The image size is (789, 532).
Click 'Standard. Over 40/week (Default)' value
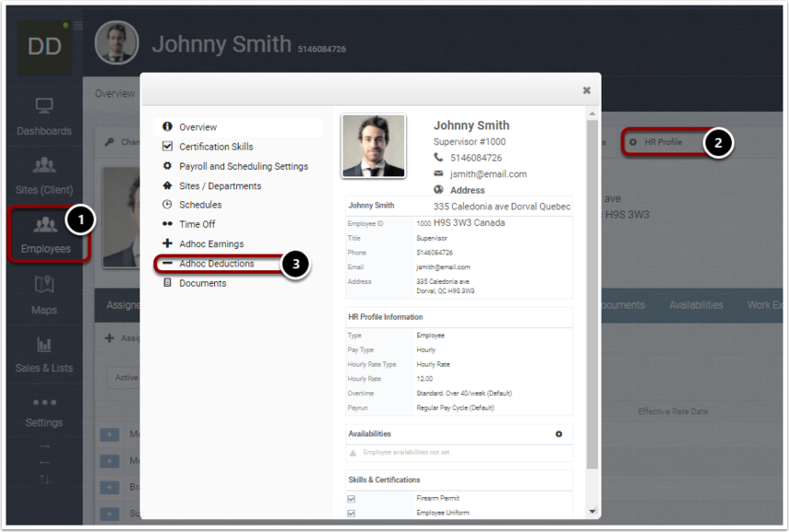[x=464, y=393]
